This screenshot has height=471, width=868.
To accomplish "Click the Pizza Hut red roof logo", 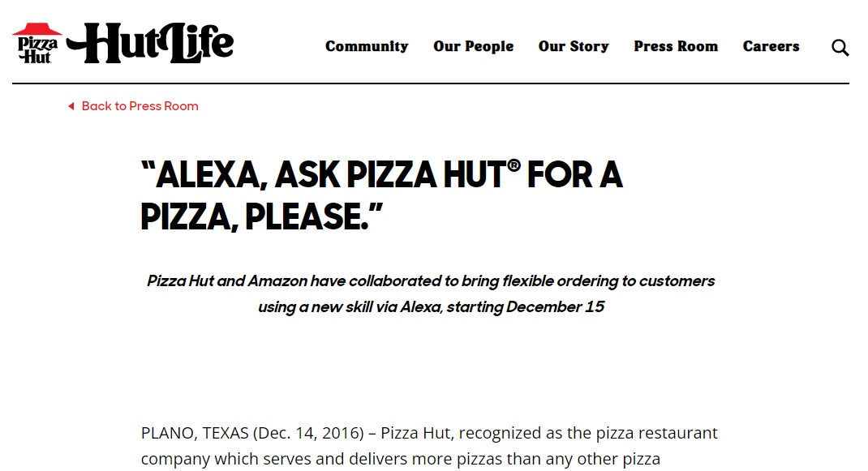I will tap(37, 43).
